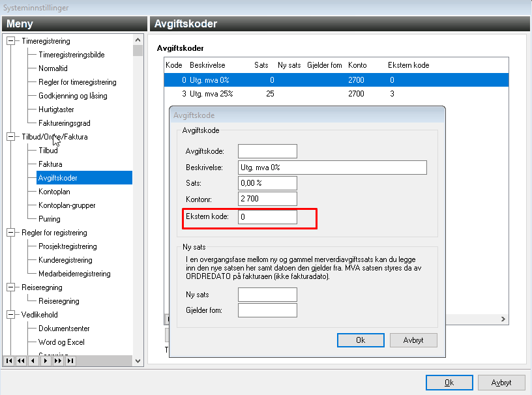Click Ok at bottom of Systeminnstillinger

point(449,383)
